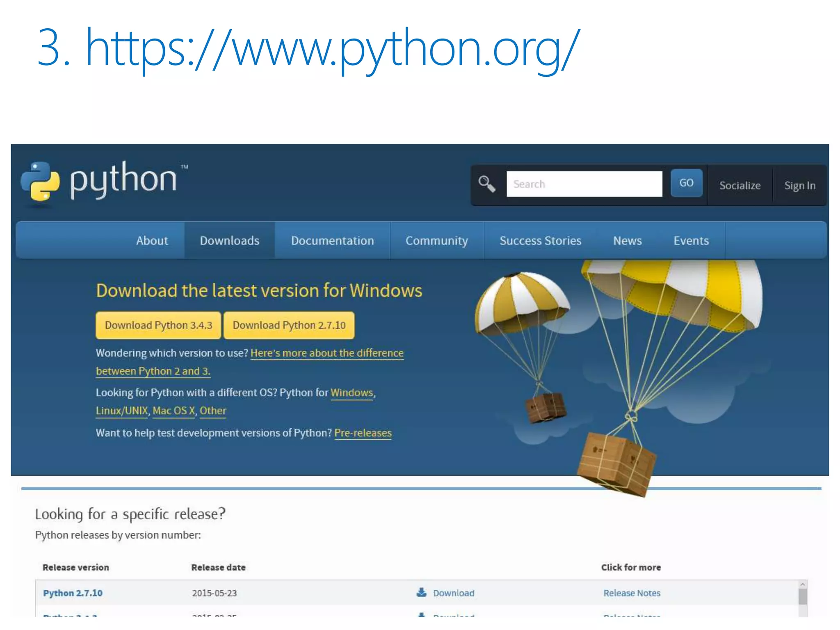Click the magnifying glass search icon
Viewport: 840px width, 630px height.
(x=487, y=184)
